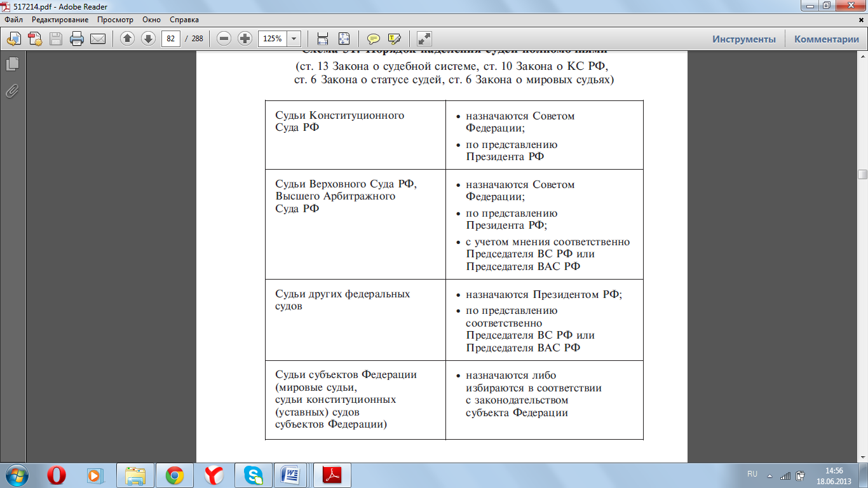Screen dimensions: 868x488
Task: Open the Просмотр menu
Action: pos(115,20)
